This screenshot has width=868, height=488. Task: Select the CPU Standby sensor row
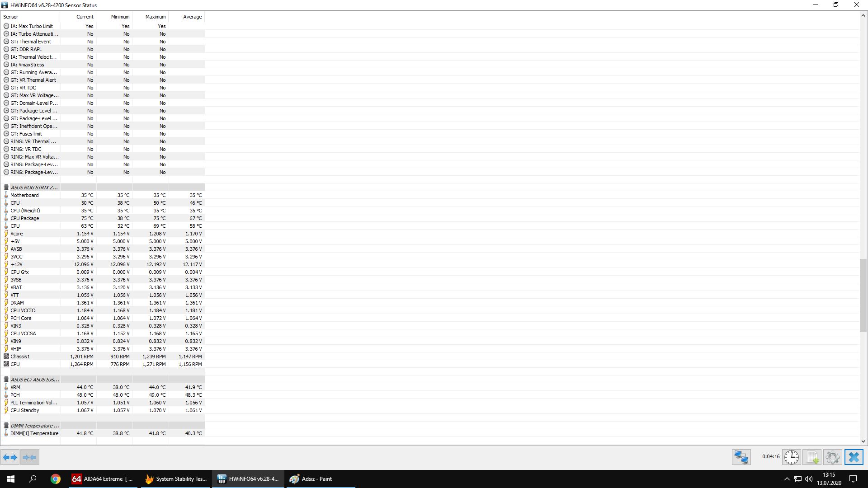tap(103, 410)
